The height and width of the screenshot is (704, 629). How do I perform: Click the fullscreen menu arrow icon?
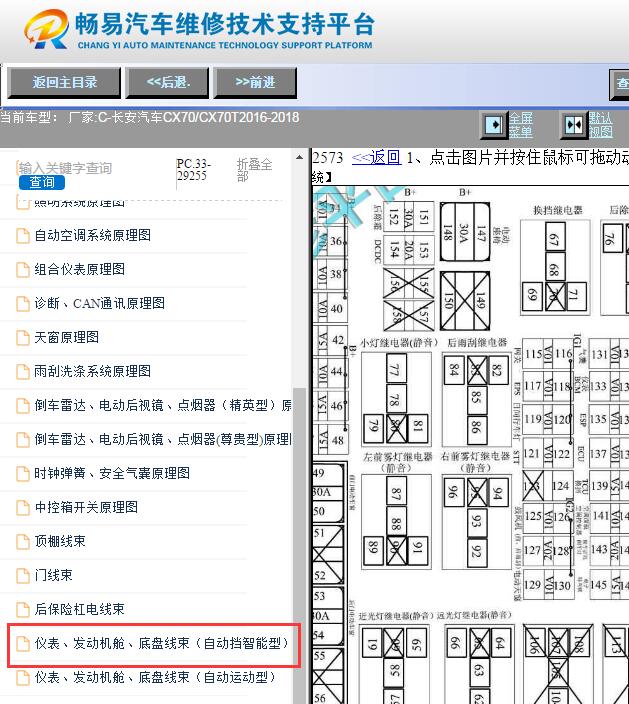(494, 124)
